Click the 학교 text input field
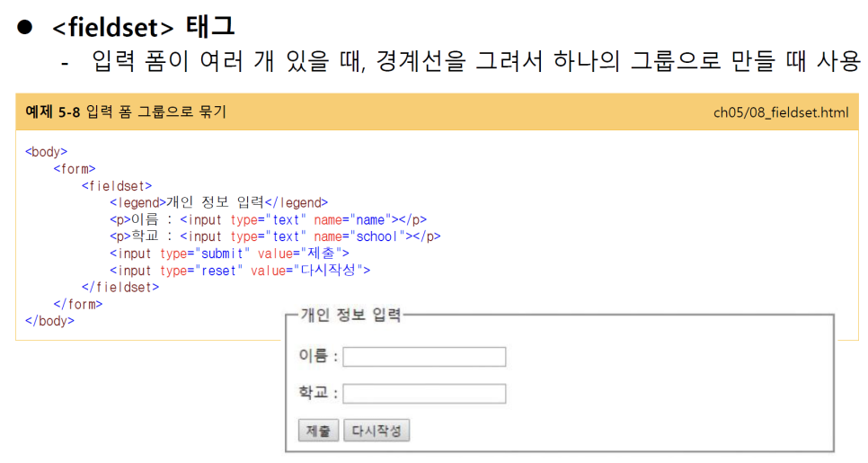 tap(424, 394)
